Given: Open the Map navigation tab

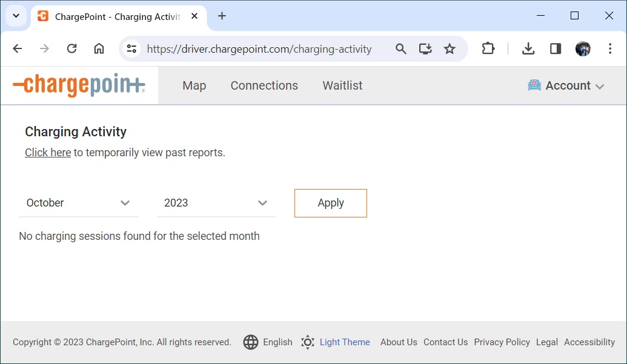Looking at the screenshot, I should tap(194, 86).
